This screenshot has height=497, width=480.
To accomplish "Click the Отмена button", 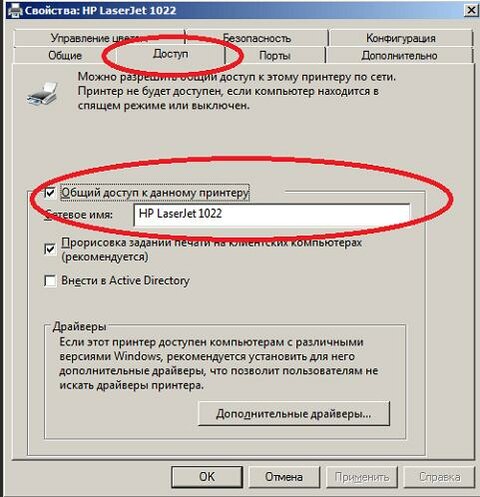I will pos(284,477).
